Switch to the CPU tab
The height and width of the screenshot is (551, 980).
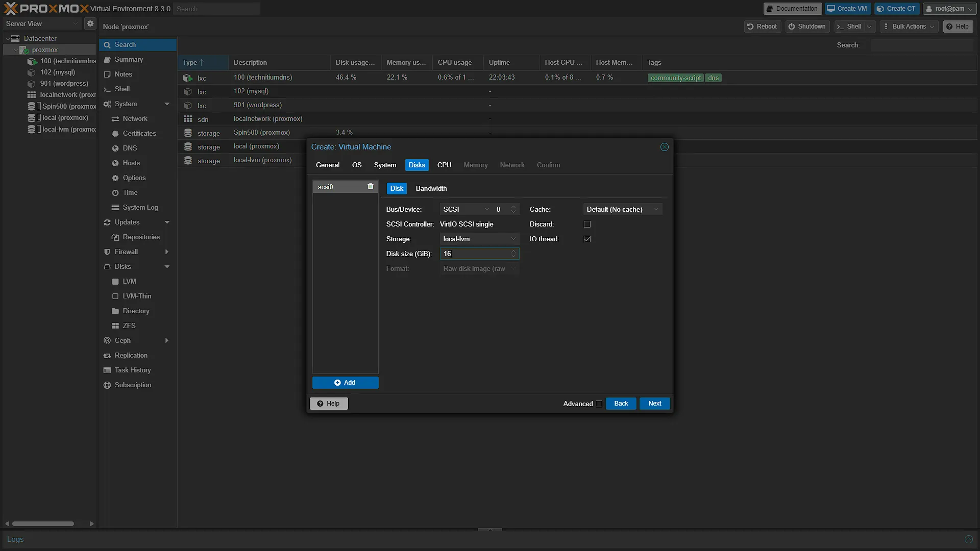click(444, 165)
